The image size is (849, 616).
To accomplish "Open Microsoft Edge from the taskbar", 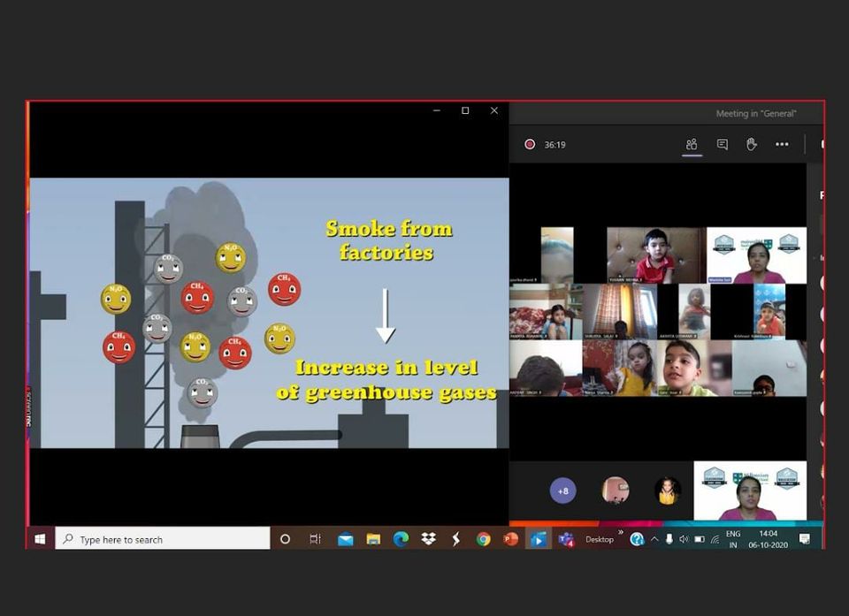I will click(401, 539).
